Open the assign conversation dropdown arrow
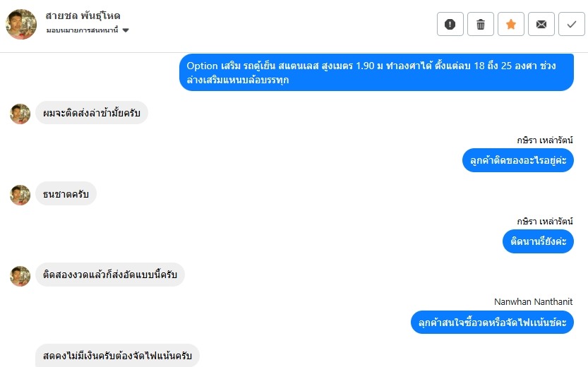The image size is (588, 367). [126, 30]
